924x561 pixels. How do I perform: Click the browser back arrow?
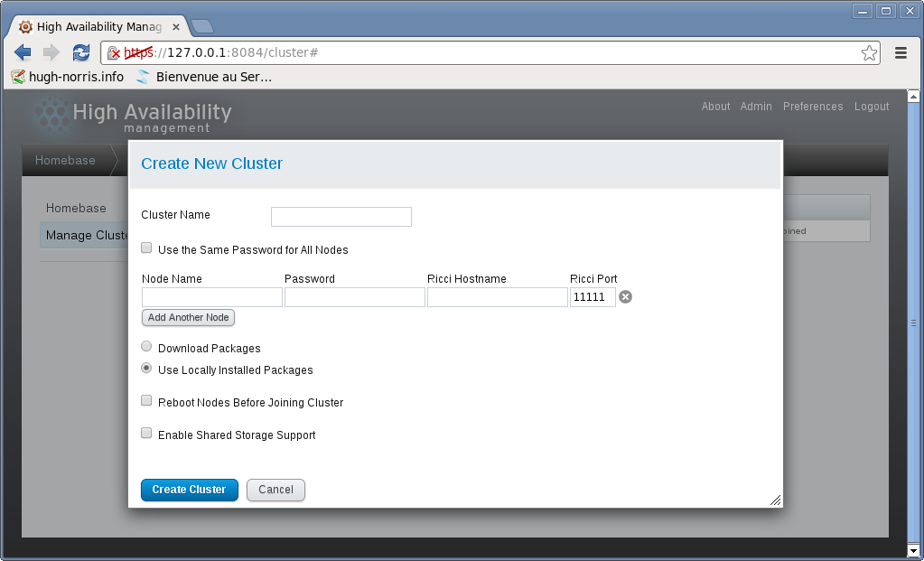coord(23,52)
